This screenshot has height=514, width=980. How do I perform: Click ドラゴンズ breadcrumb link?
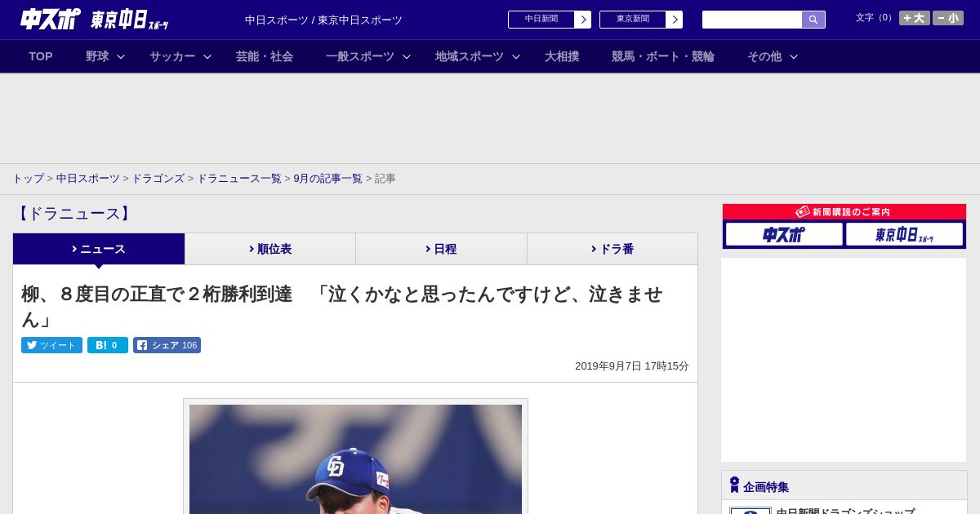coord(158,179)
